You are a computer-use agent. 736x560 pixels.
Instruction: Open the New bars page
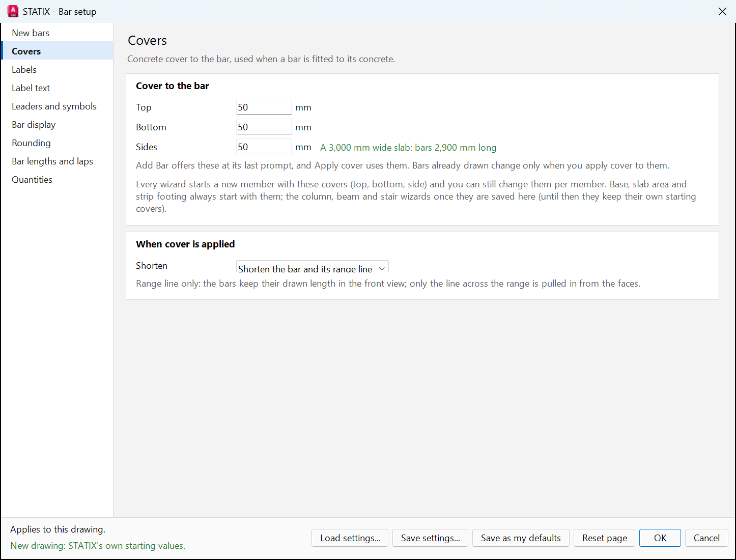tap(57, 33)
